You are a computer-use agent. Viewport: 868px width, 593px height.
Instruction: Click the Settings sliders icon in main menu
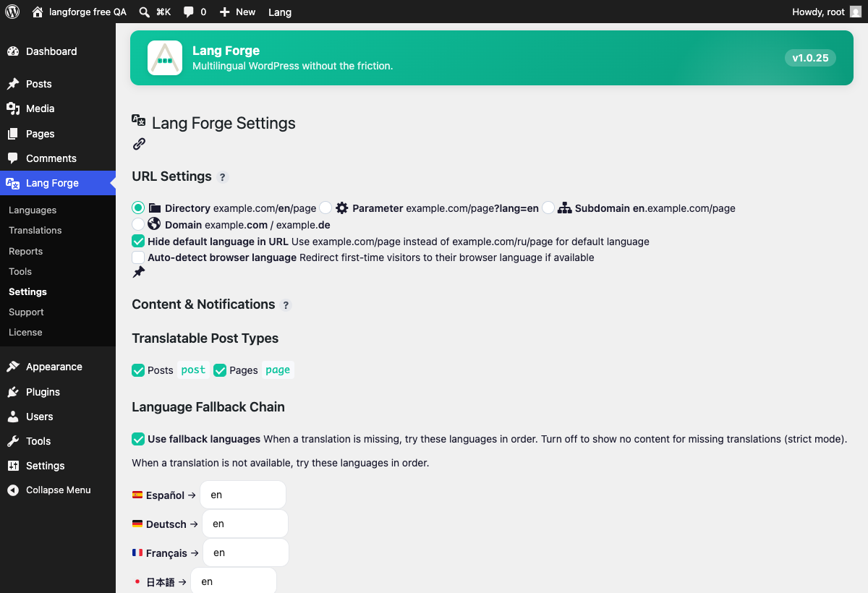13,466
